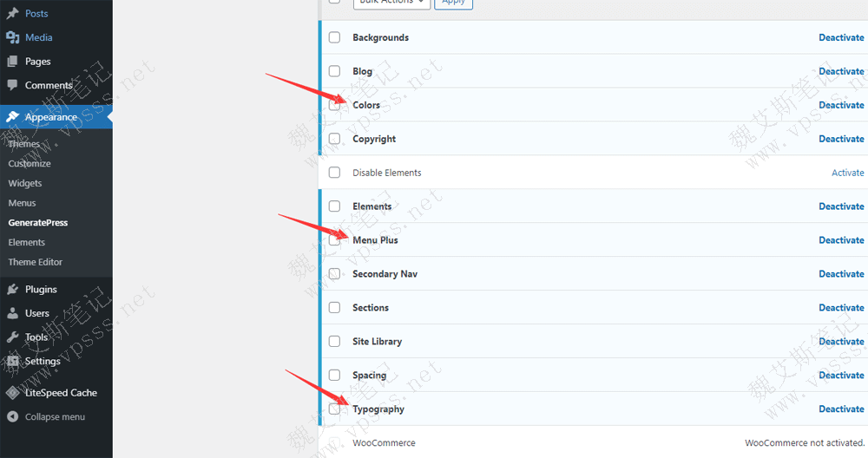Activate the Disable Elements module

click(847, 173)
